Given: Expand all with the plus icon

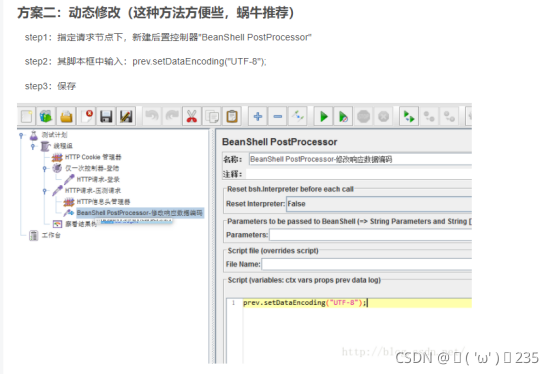Looking at the screenshot, I should pos(258,116).
